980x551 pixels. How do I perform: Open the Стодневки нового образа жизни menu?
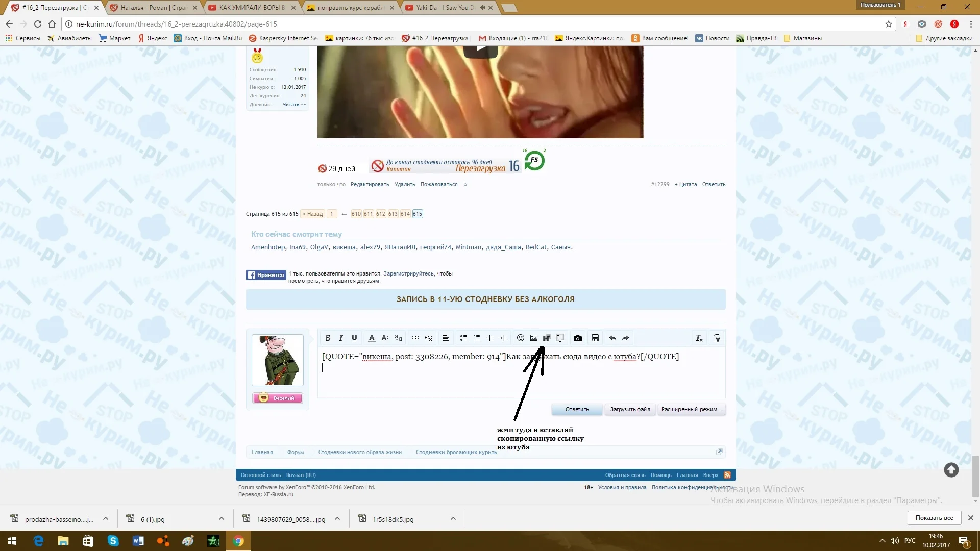(360, 452)
